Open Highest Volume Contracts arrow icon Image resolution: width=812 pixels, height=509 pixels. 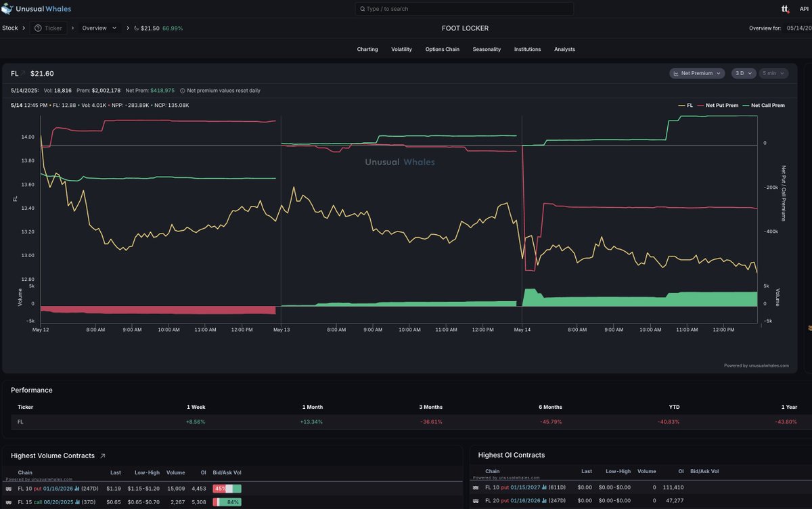[103, 456]
